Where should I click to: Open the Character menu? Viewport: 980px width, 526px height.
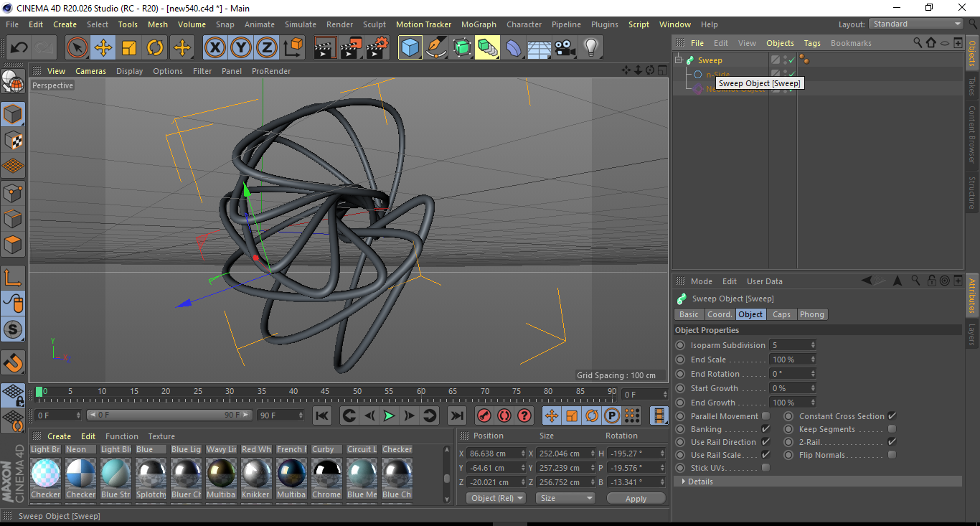click(x=524, y=24)
